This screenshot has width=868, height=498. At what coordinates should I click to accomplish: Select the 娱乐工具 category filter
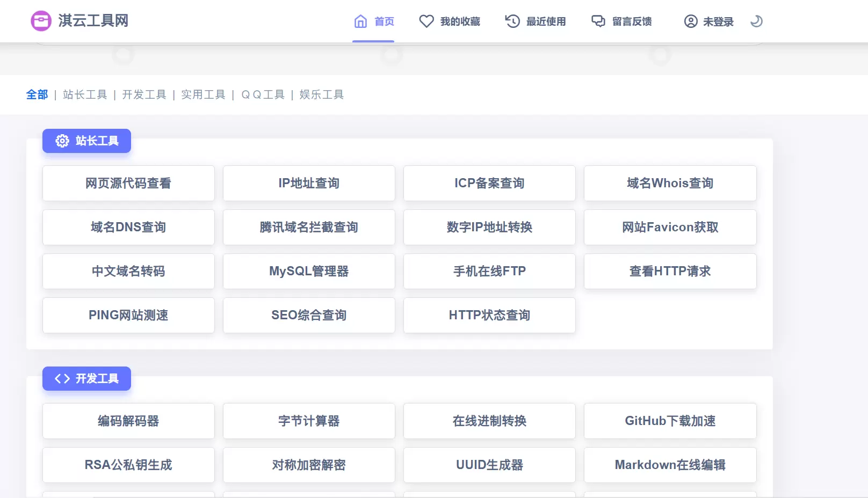tap(321, 94)
